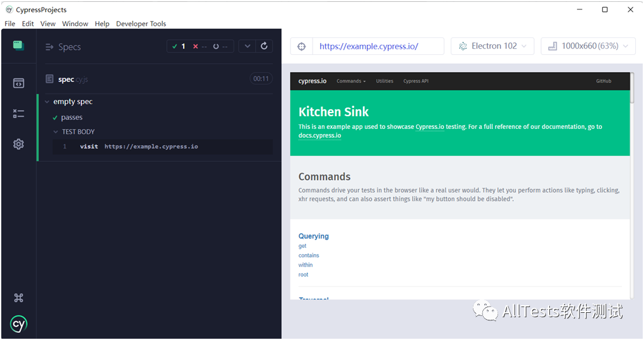Click the green project icon in the sidebar

point(18,46)
